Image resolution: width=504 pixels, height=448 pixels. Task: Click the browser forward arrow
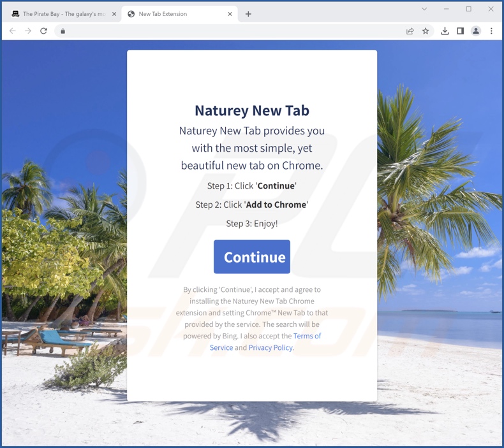28,31
